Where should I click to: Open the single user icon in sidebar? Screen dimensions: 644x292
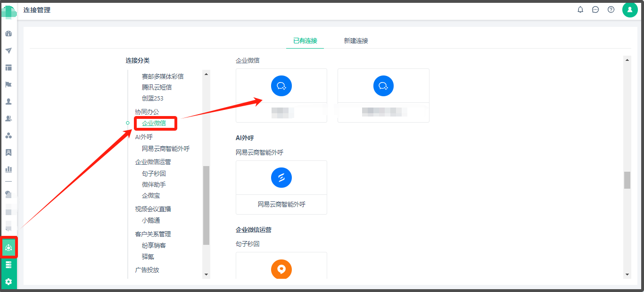(8, 101)
